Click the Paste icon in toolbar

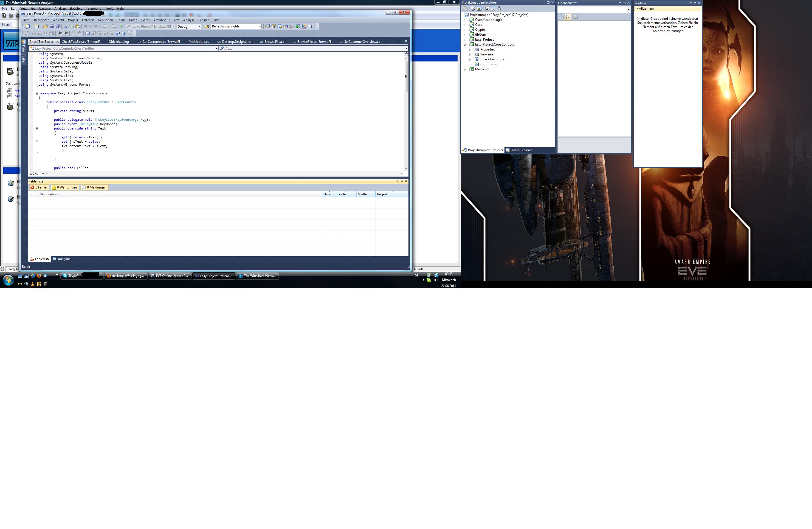78,27
